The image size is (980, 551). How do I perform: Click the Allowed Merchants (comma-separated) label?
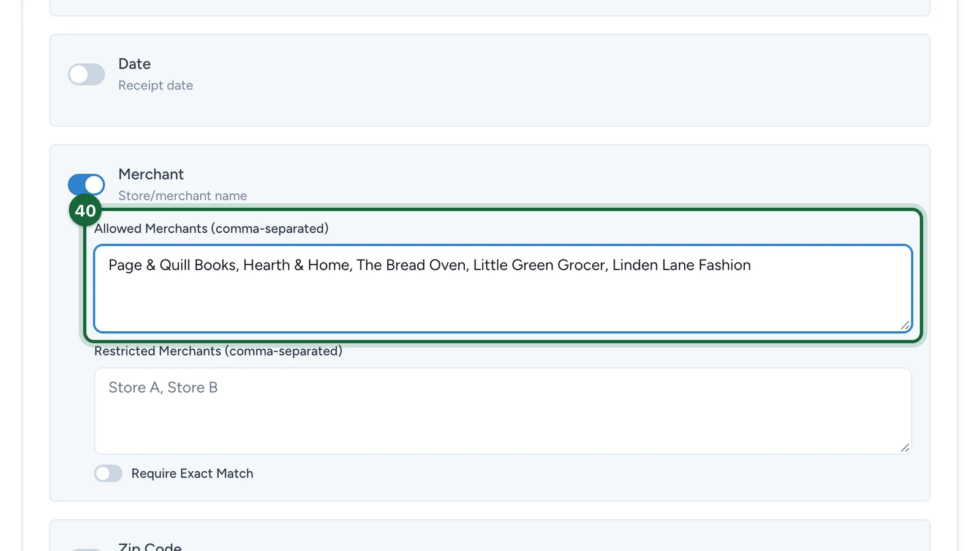pos(211,228)
